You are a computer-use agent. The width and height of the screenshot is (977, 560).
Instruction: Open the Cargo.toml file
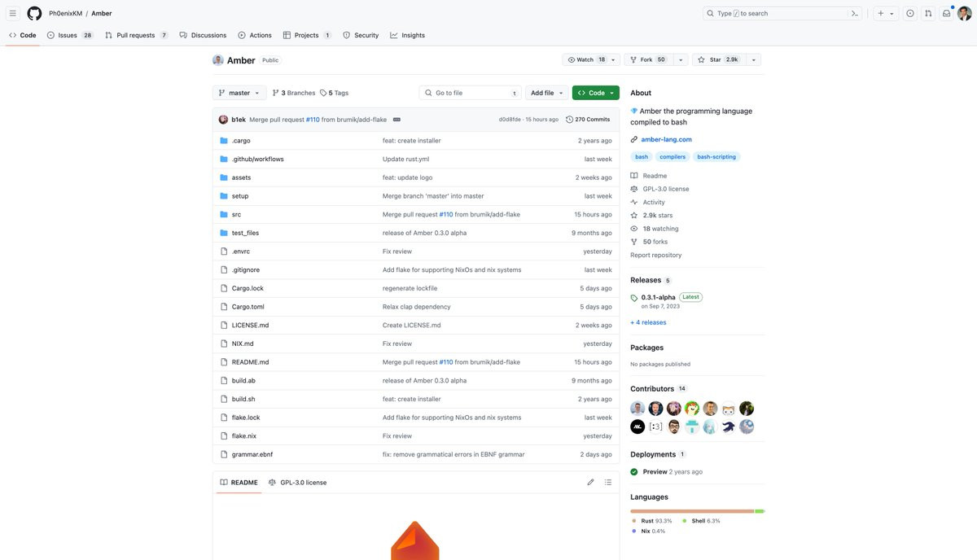tap(248, 307)
